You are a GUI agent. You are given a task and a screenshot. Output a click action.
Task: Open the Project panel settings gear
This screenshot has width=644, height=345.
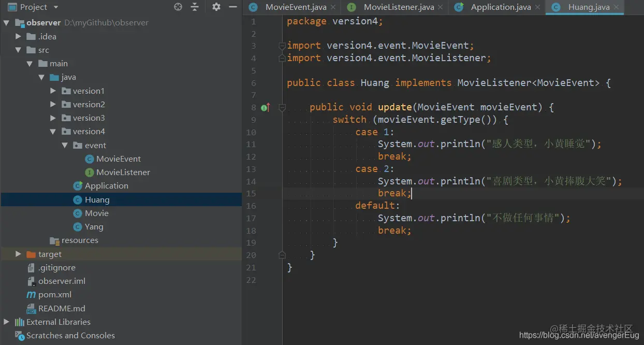[216, 7]
